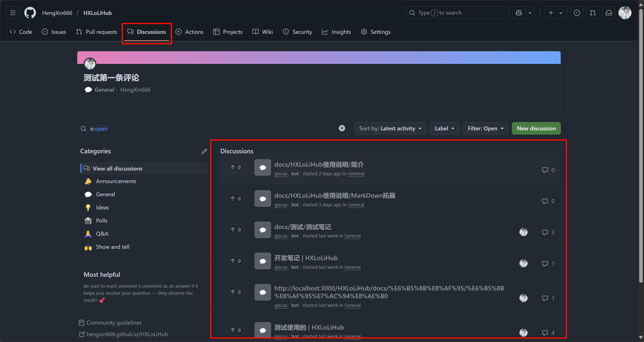Screen dimensions: 644x342
Task: Open discussion docs/测试/测试笔记
Action: click(303, 227)
